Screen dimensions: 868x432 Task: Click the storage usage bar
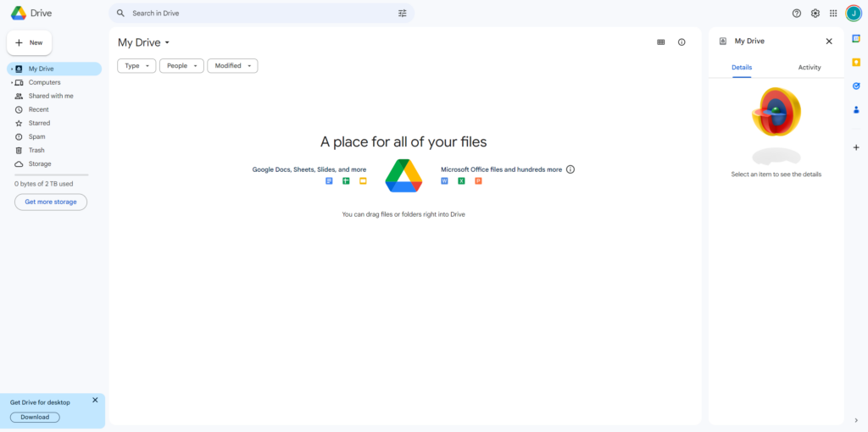[x=51, y=174]
